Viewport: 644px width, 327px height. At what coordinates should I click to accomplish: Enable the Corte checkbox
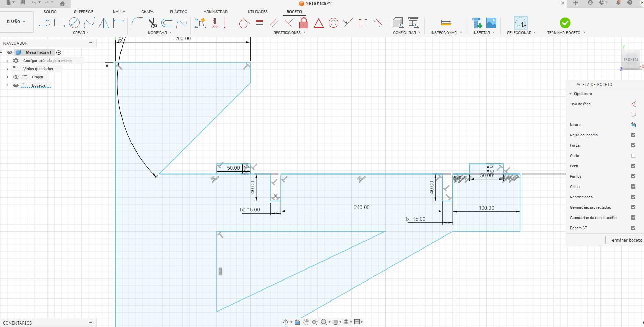coord(633,156)
